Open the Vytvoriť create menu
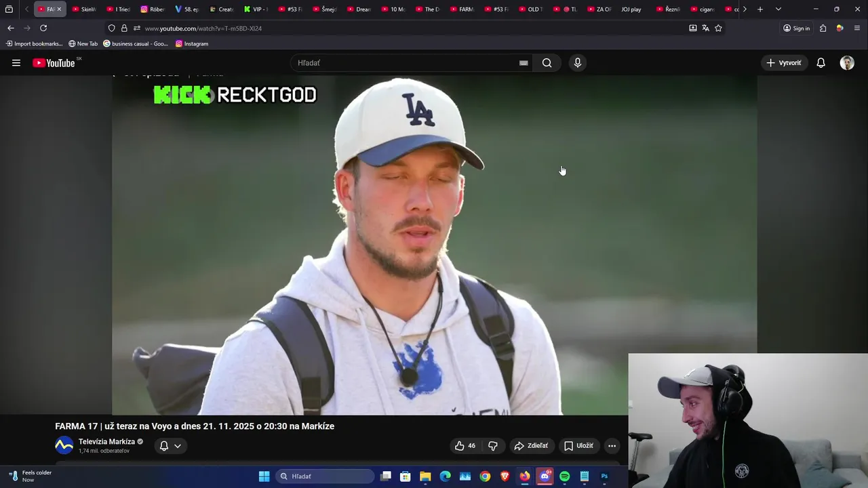Screen dimensions: 868x488 783,63
